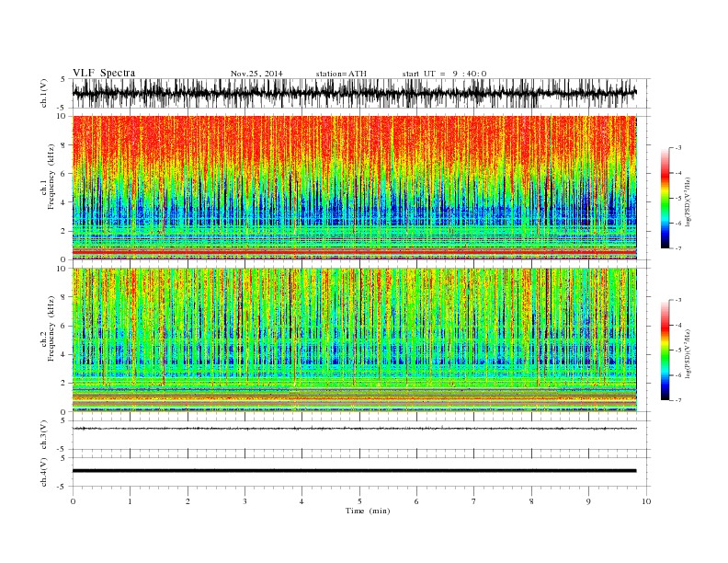Viewport: 728px width, 563px height.
Task: Click the "ch.1(V)" waveform axis label
Action: click(x=43, y=93)
